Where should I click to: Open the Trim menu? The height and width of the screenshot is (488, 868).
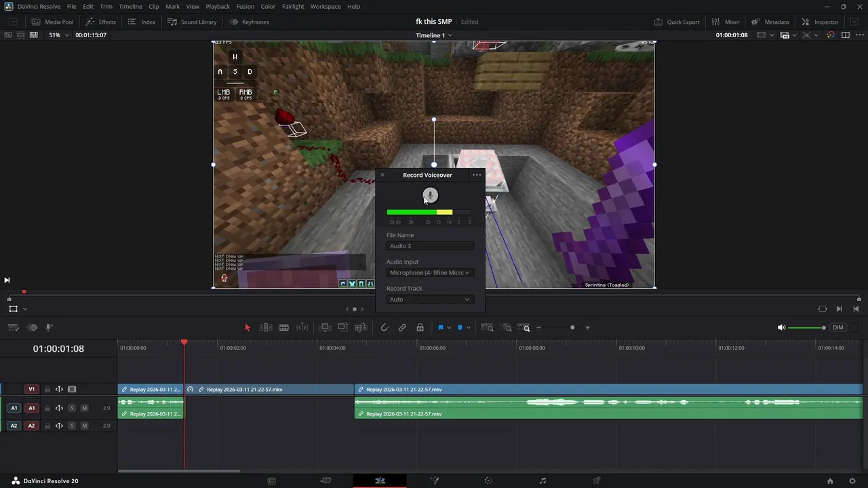point(106,6)
